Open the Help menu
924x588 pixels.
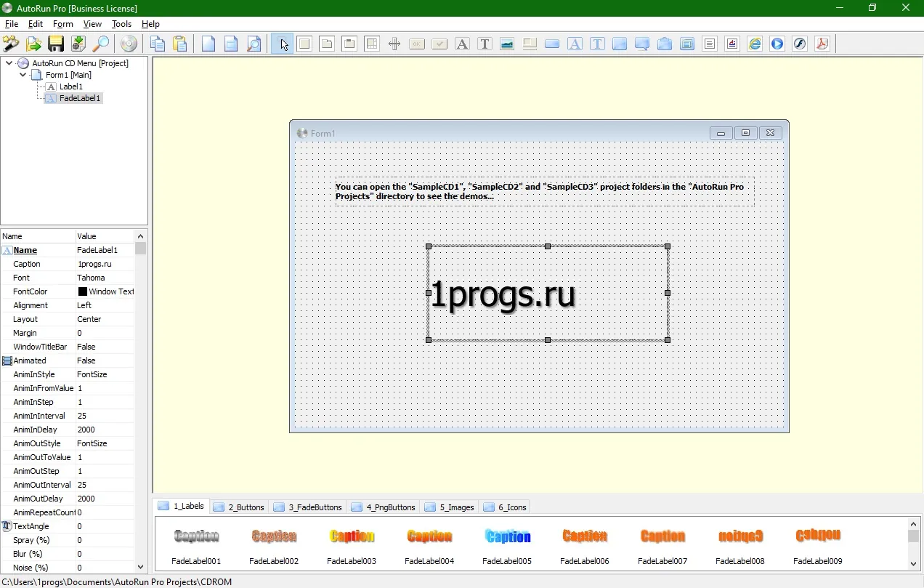[150, 24]
